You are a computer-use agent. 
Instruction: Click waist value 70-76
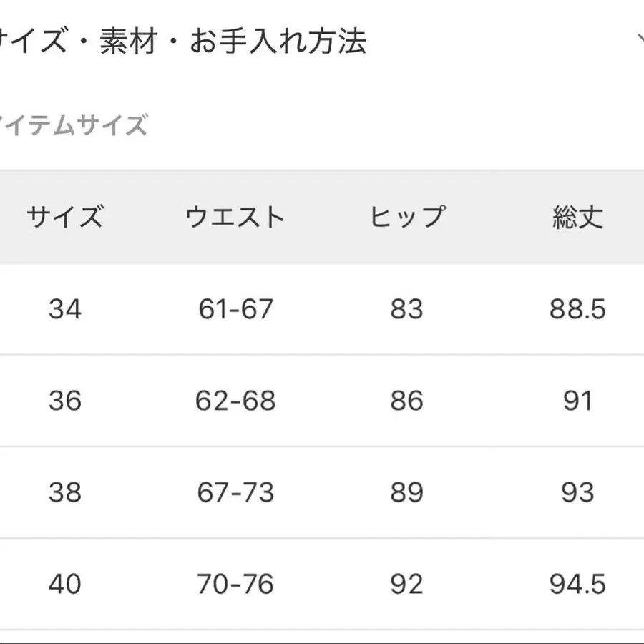pyautogui.click(x=235, y=584)
